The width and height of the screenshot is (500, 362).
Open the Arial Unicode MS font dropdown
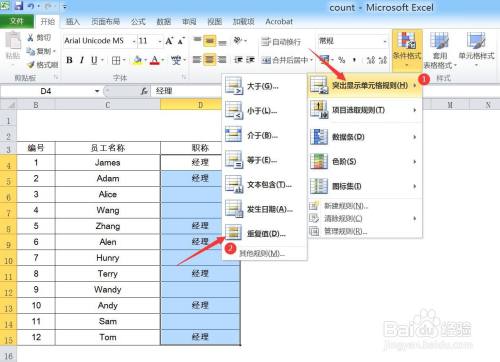134,41
